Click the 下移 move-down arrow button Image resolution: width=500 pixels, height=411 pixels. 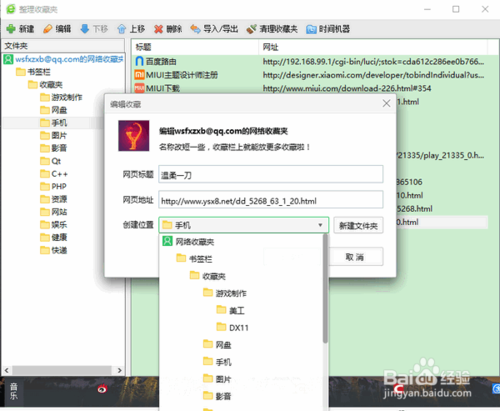tap(94, 29)
